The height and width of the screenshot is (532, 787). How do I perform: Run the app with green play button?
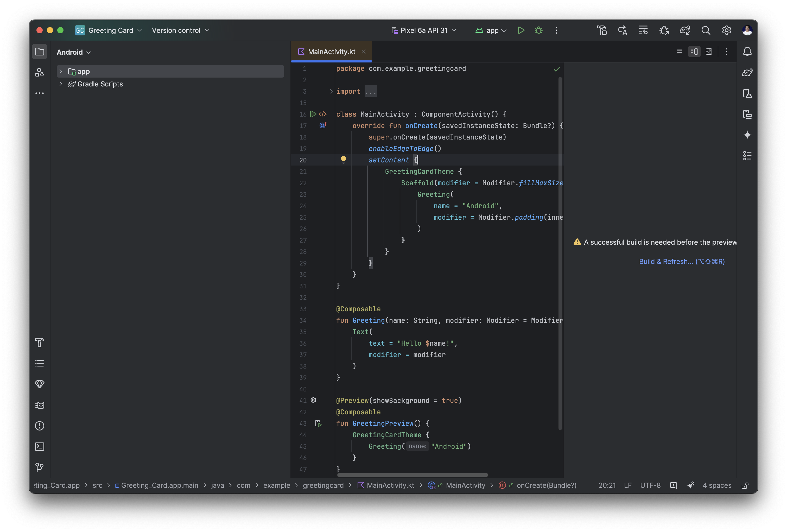[521, 30]
